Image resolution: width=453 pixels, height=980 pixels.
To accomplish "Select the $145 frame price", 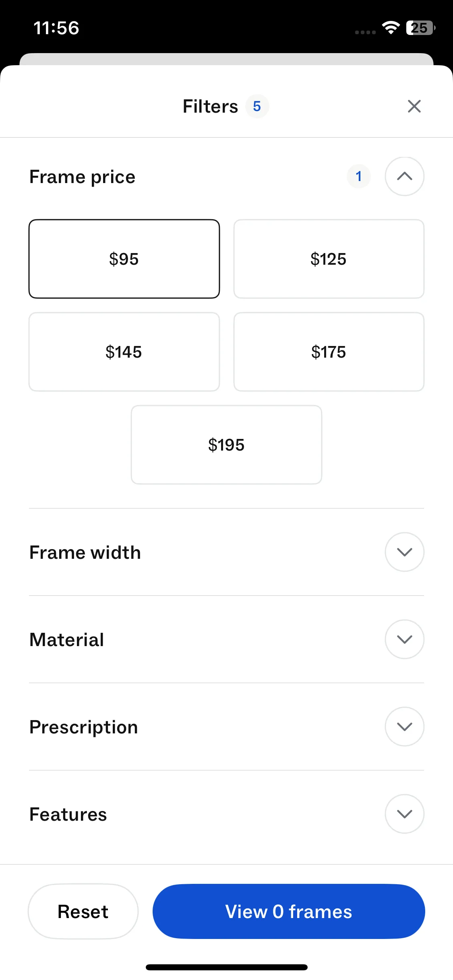I will point(124,352).
